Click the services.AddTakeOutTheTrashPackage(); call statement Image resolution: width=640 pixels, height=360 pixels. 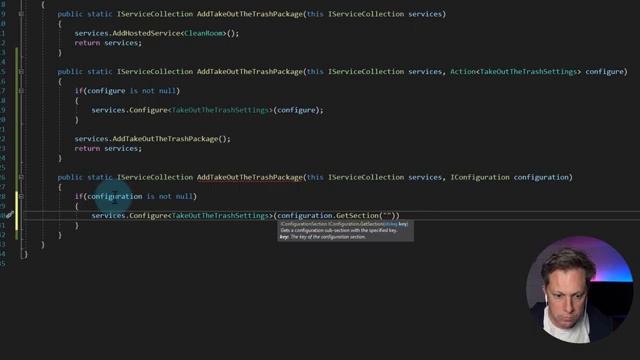click(152, 139)
